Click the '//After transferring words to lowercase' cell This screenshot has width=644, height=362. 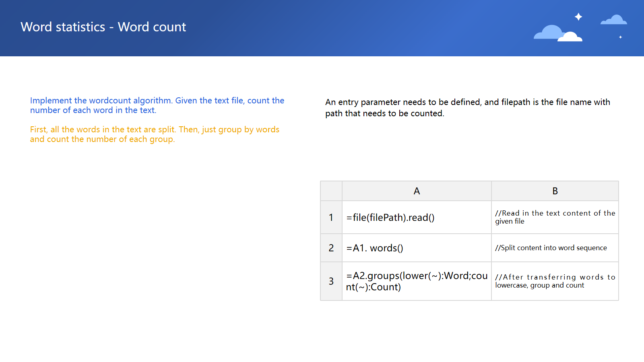coord(555,281)
